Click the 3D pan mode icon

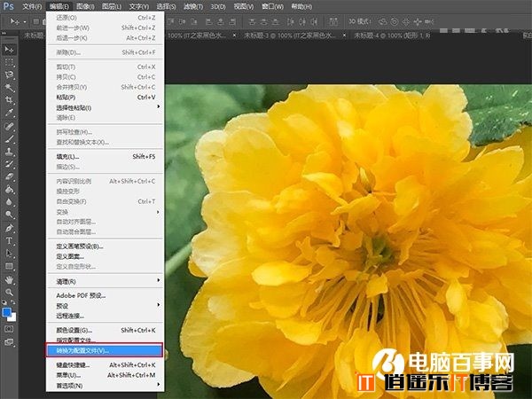click(406, 22)
